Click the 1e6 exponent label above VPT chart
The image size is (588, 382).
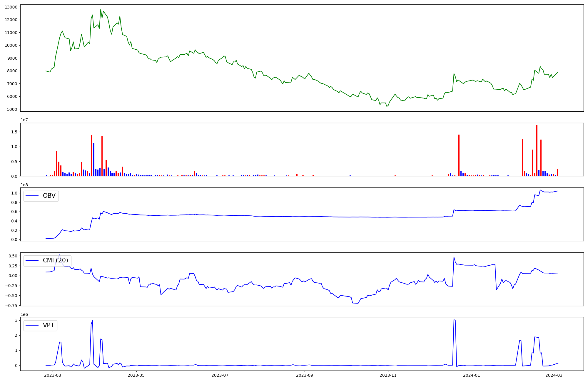[x=24, y=314]
